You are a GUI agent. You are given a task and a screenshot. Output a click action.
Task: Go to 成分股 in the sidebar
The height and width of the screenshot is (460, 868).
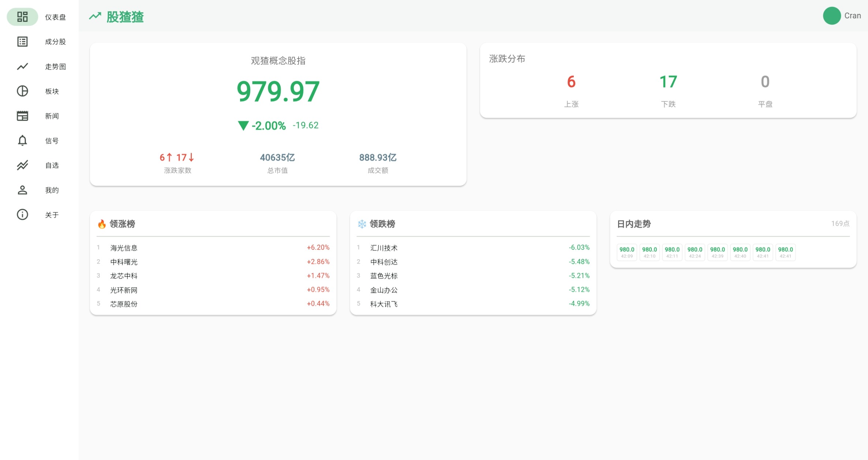pos(55,42)
